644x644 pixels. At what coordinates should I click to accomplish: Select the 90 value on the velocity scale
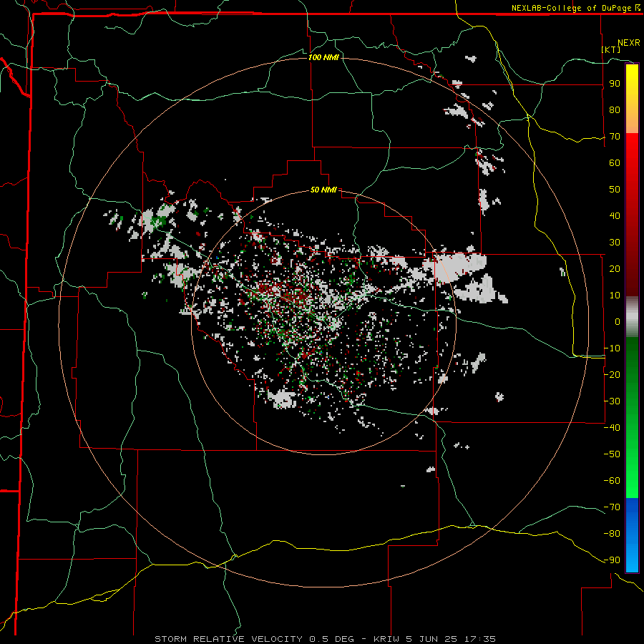pyautogui.click(x=615, y=84)
